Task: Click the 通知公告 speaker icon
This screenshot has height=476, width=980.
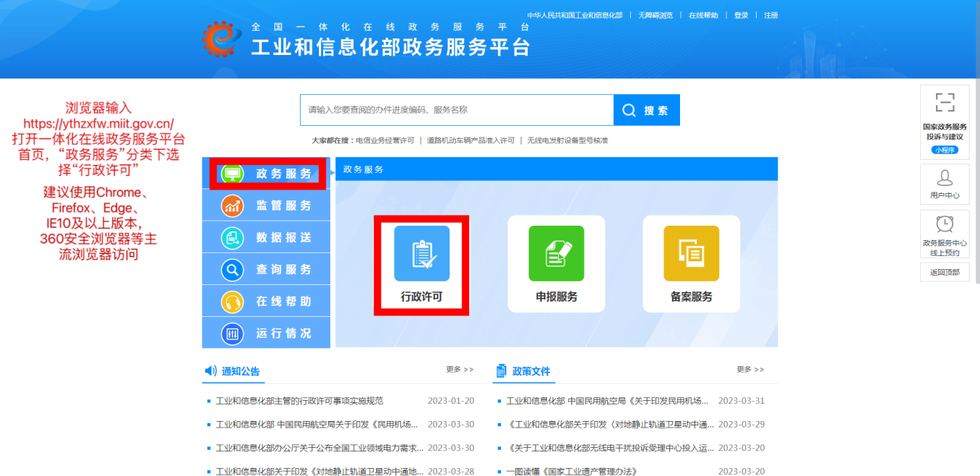Action: coord(210,370)
